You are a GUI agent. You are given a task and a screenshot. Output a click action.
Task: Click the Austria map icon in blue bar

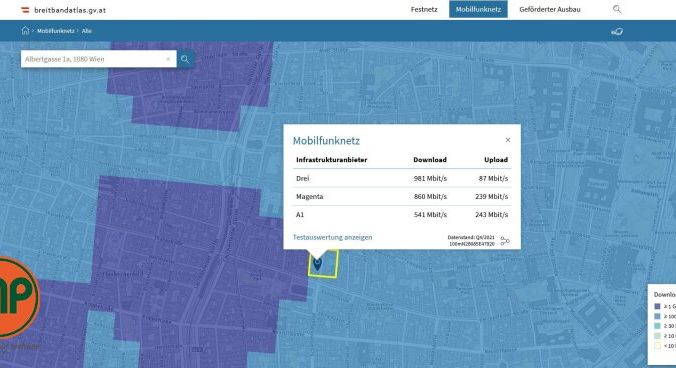tap(617, 31)
